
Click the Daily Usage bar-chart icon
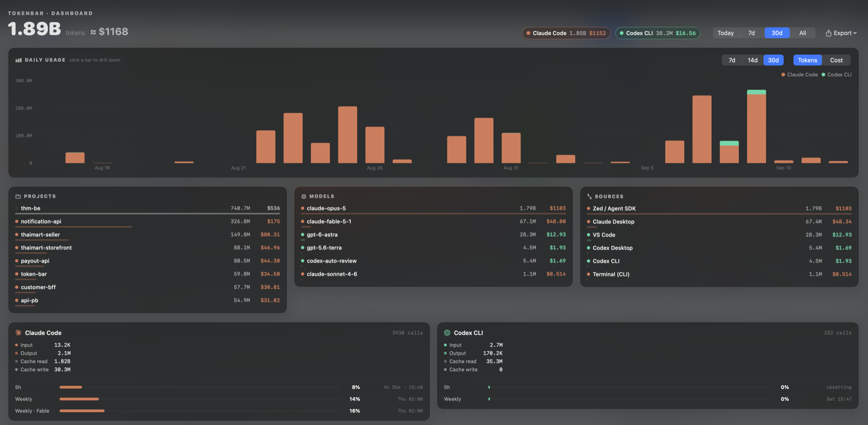pos(18,60)
